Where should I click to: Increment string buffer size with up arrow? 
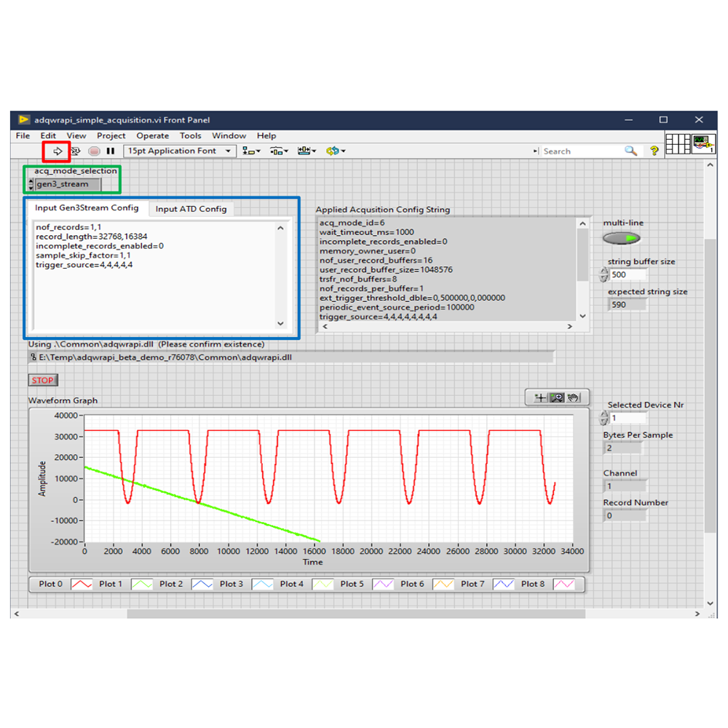pos(604,271)
